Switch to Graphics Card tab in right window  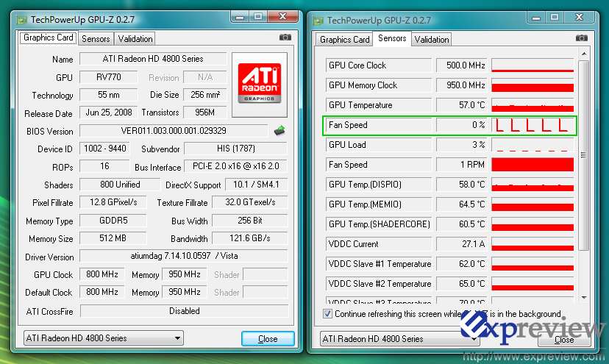(x=344, y=40)
